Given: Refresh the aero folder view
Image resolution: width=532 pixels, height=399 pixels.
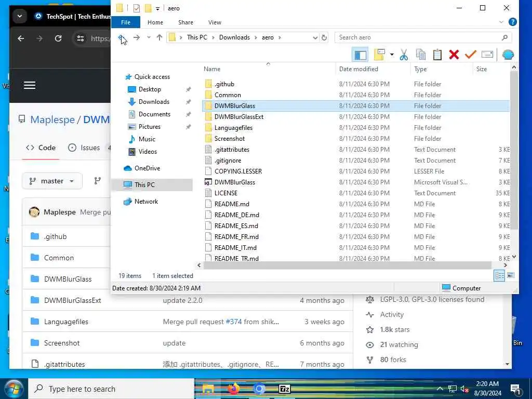Looking at the screenshot, I should pyautogui.click(x=324, y=37).
